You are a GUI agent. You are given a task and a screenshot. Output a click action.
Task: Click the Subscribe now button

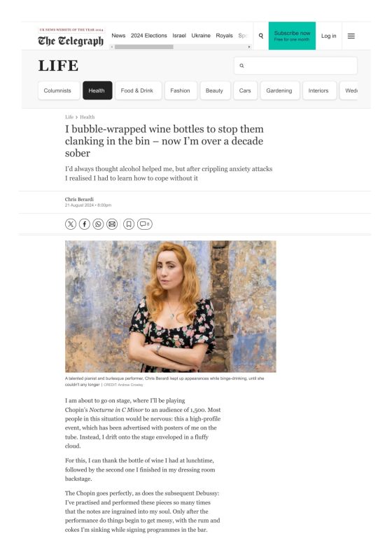tap(292, 36)
